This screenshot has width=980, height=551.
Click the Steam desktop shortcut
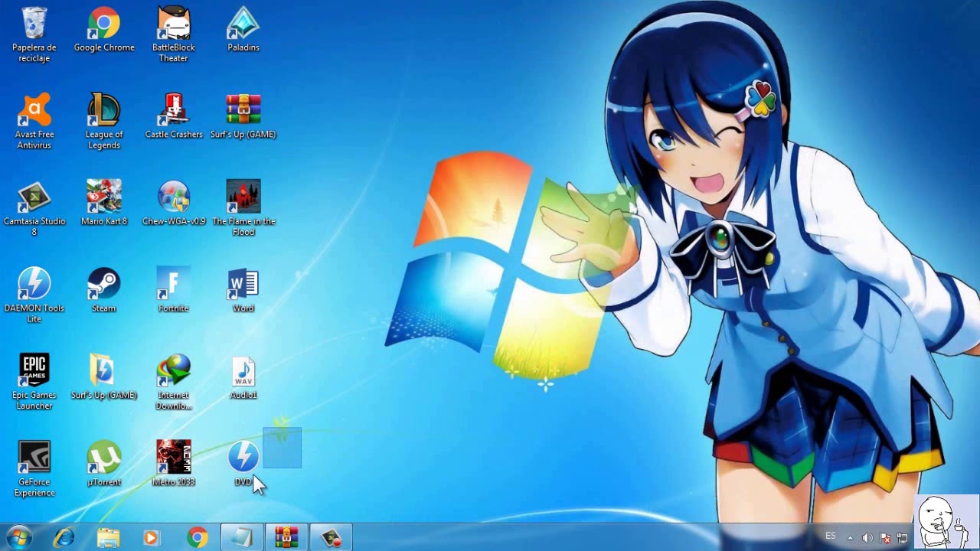coord(103,285)
